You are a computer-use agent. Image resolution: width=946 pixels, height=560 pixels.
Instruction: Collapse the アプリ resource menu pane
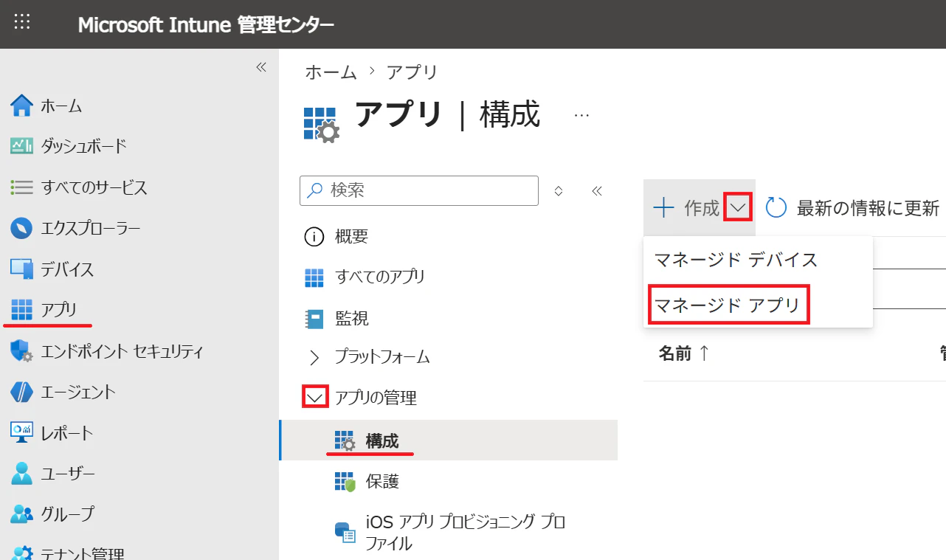click(597, 191)
